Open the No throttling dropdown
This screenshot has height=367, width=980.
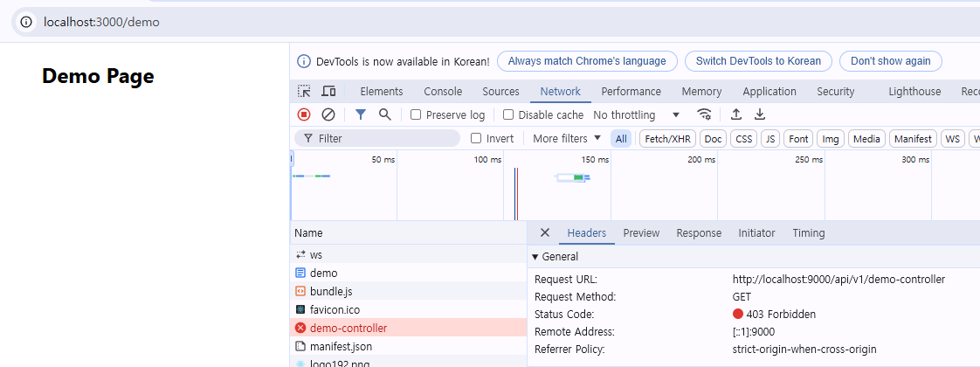(x=636, y=115)
